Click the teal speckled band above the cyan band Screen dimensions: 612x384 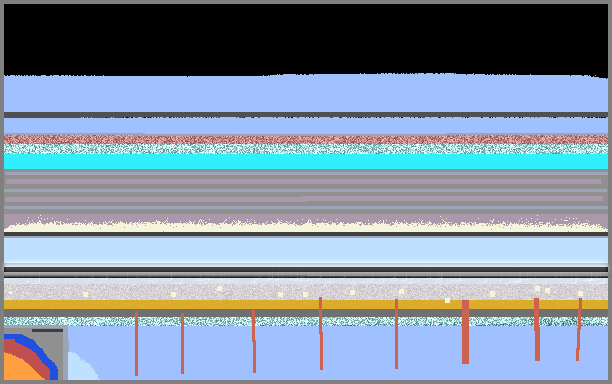click(306, 149)
